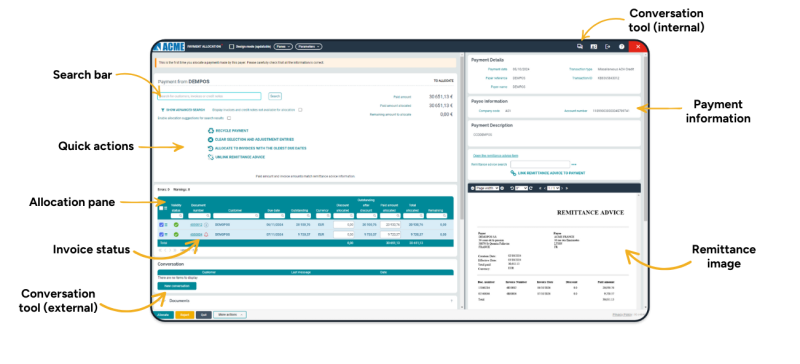Click the Privacy Policy link at bottom right
800x364 pixels.
(622, 314)
